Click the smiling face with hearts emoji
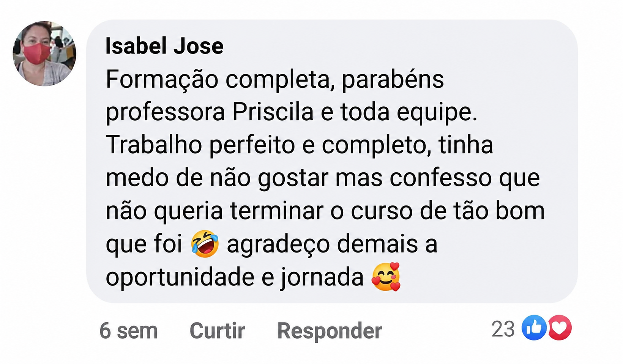Image resolution: width=623 pixels, height=364 pixels. (386, 277)
